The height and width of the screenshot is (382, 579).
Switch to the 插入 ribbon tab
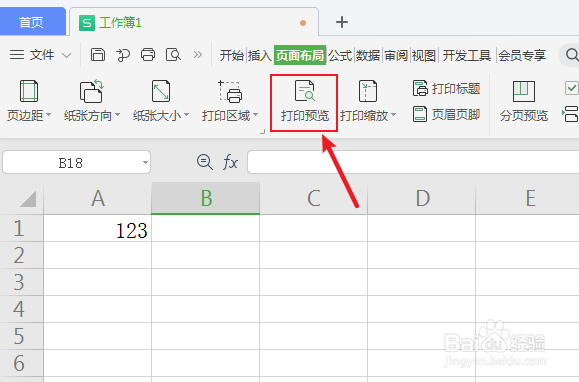[x=260, y=56]
